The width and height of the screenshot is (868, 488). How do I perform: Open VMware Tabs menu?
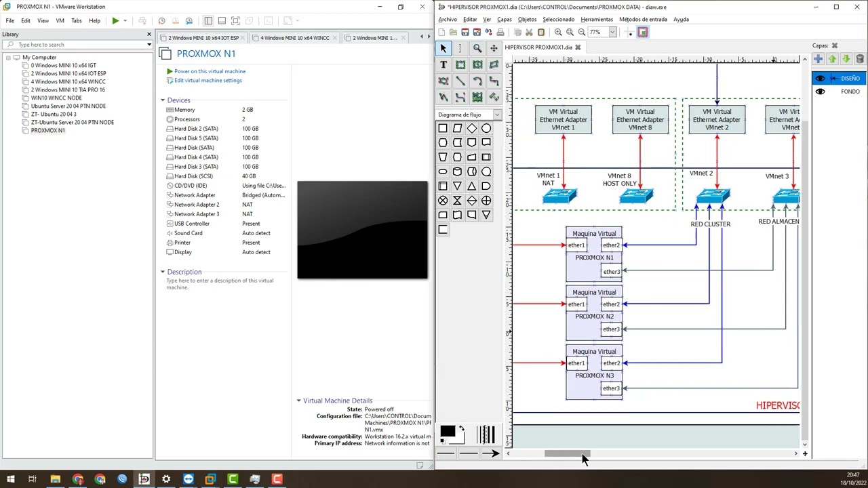[x=77, y=21]
